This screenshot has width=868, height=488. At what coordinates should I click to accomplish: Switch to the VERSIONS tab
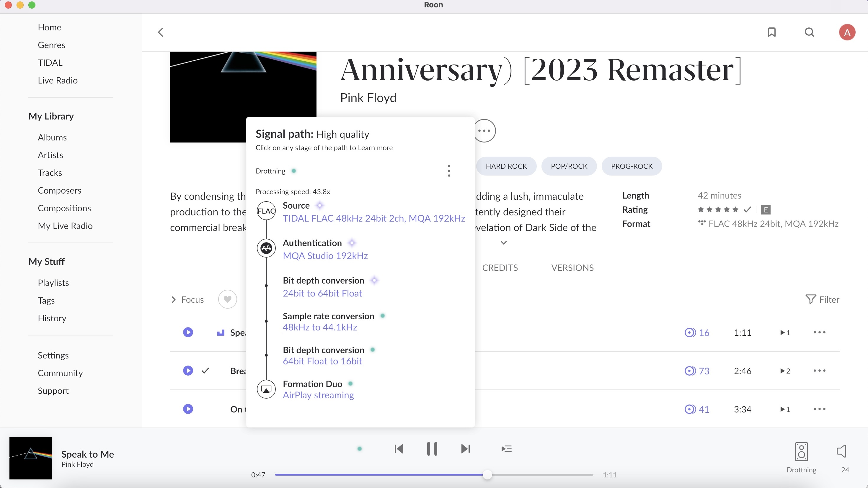(x=572, y=268)
